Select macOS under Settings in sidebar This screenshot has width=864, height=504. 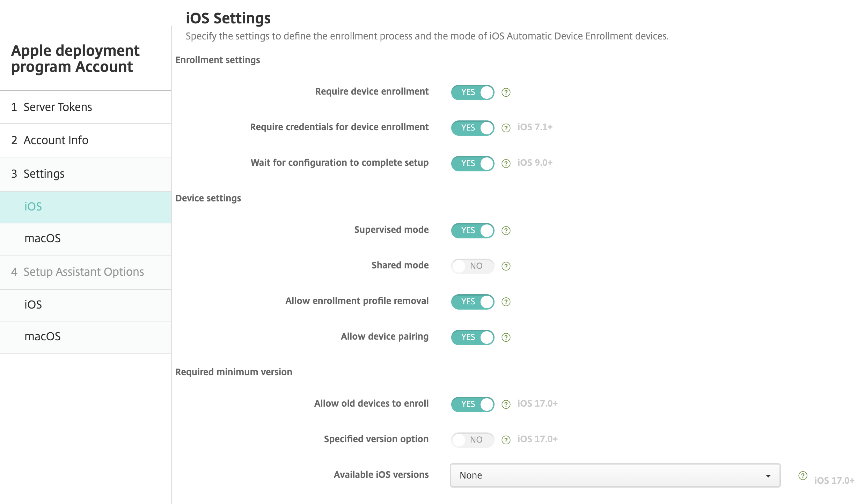point(43,238)
